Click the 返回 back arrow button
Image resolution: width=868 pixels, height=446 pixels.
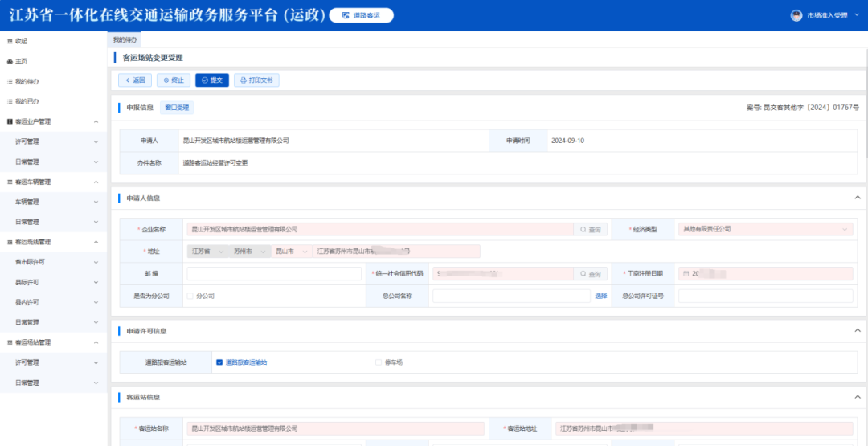click(x=134, y=80)
